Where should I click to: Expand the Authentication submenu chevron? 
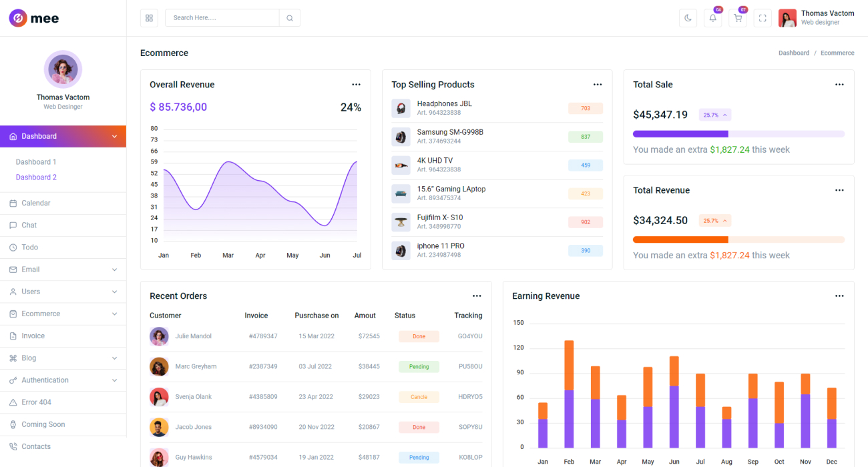[x=114, y=380]
